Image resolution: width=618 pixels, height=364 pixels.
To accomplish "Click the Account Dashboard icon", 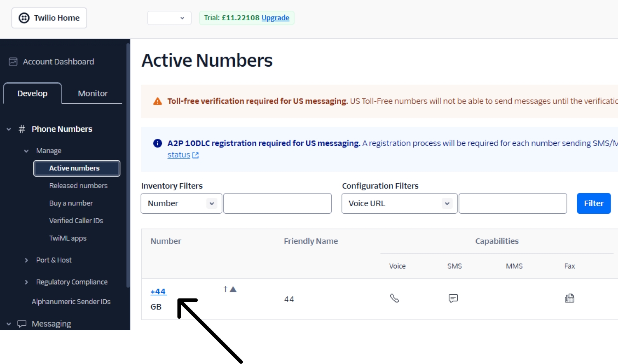I will pos(13,62).
